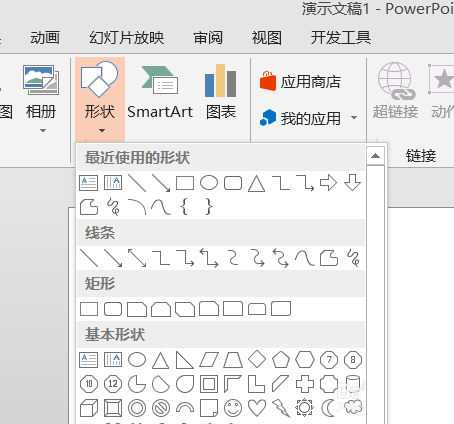Select down arrow in recently used shapes

tap(352, 183)
